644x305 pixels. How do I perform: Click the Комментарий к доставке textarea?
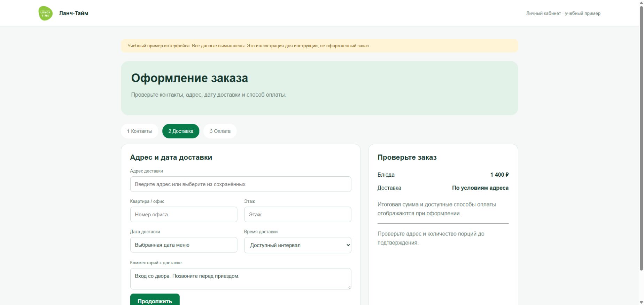pyautogui.click(x=241, y=279)
